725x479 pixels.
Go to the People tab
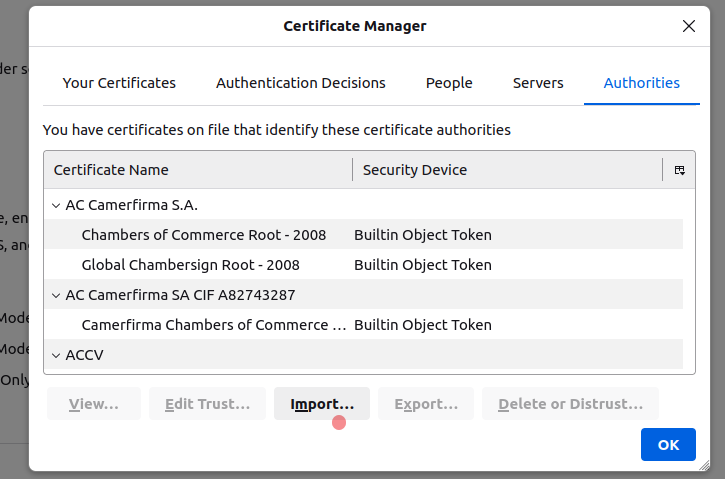click(x=449, y=83)
